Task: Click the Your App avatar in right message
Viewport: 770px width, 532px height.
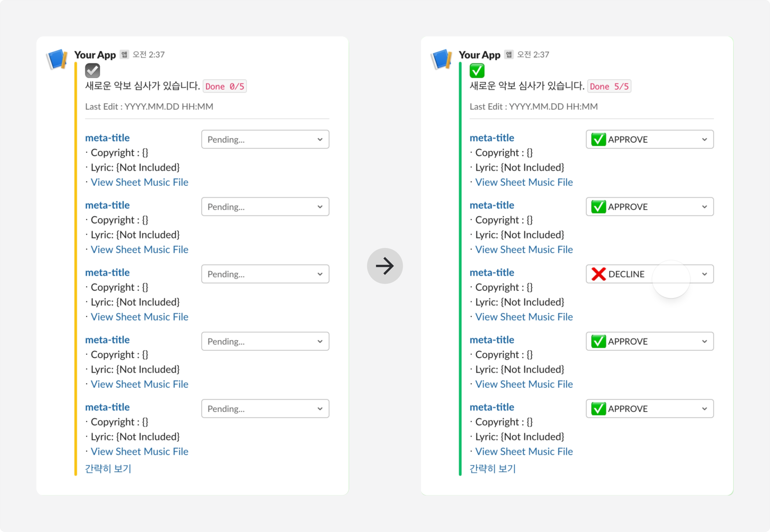Action: pos(442,59)
